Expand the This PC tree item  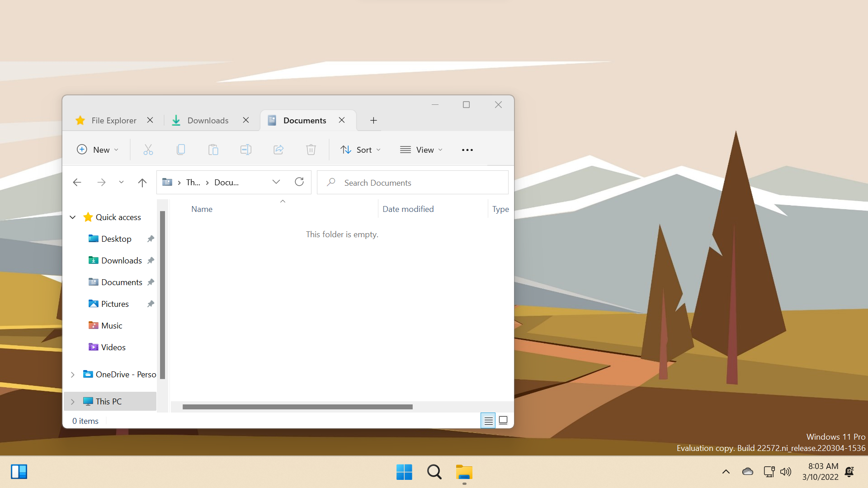72,401
